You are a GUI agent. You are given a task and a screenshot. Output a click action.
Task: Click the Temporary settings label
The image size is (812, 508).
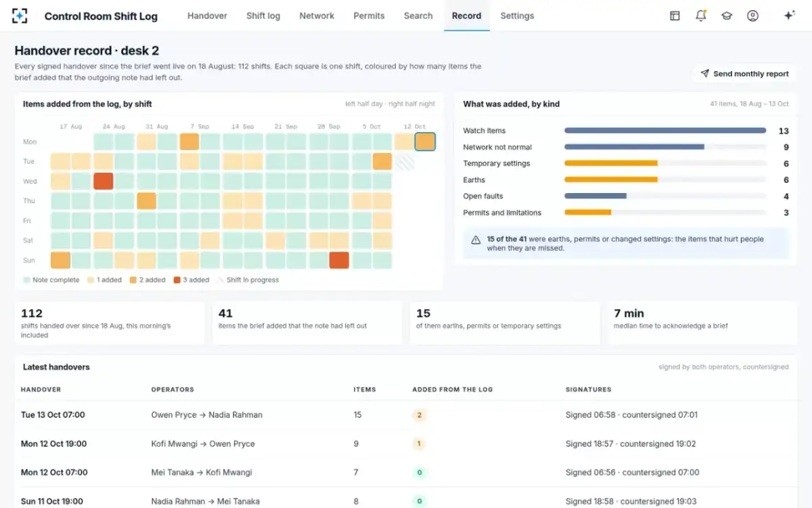tap(497, 163)
